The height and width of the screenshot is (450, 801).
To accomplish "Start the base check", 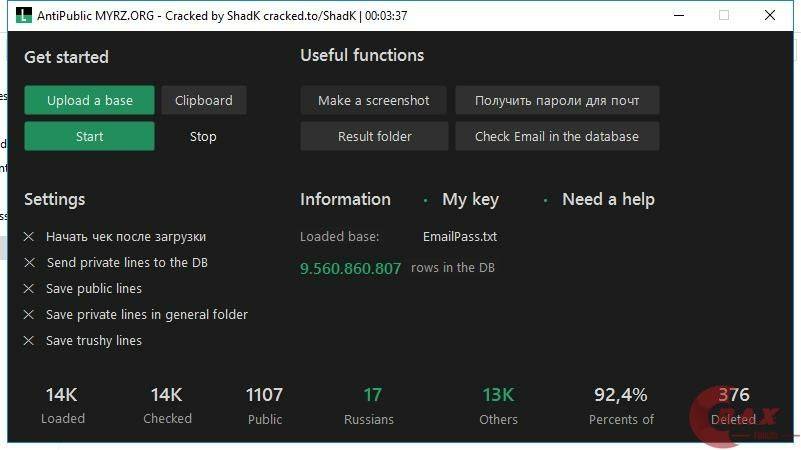I will click(x=89, y=136).
